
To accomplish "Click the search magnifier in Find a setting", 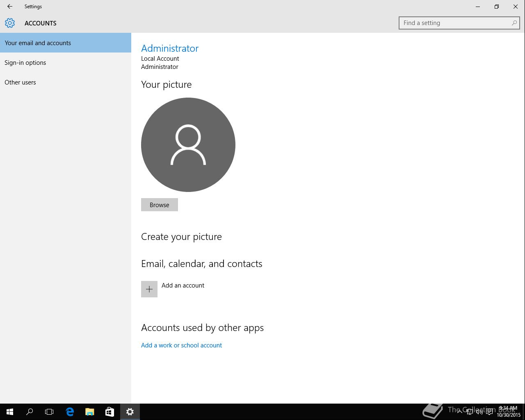I will click(x=514, y=23).
